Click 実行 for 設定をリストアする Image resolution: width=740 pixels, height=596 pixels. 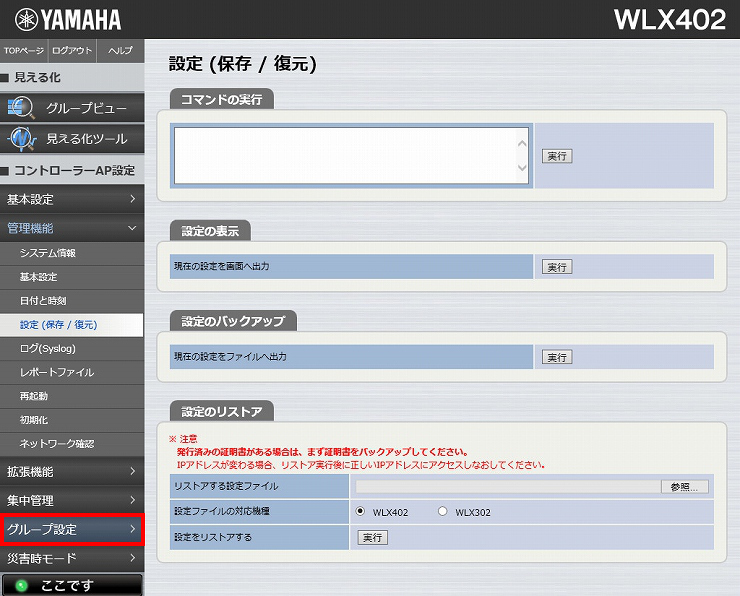(x=373, y=537)
